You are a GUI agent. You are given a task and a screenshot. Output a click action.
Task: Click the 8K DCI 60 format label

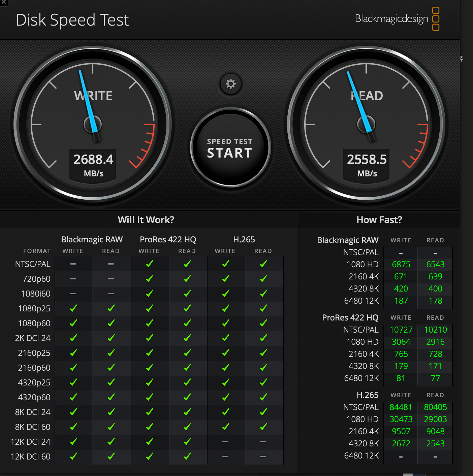[33, 427]
